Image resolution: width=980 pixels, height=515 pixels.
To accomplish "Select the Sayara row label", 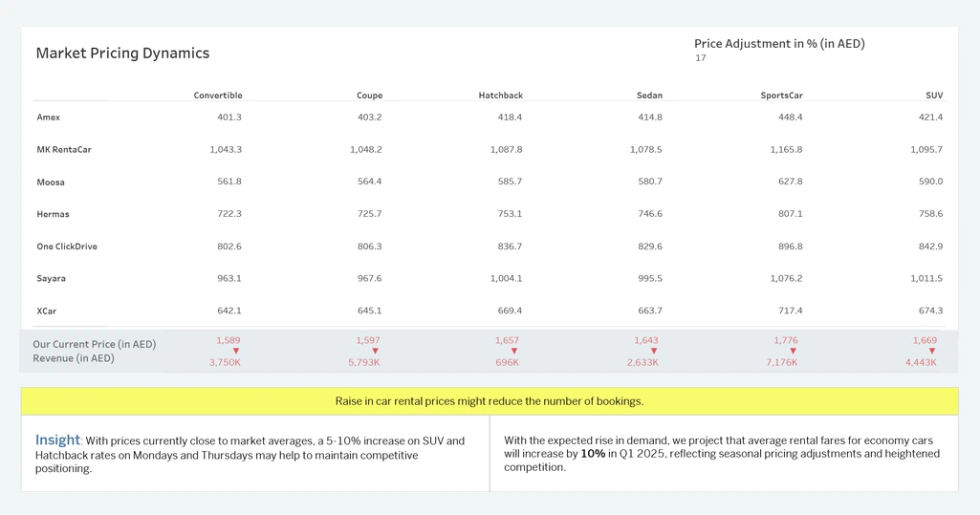I will click(52, 278).
